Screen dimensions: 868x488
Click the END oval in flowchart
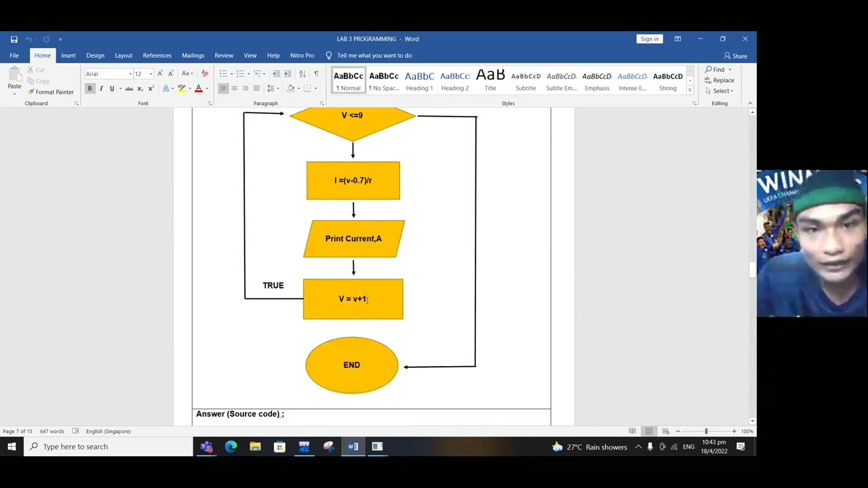tap(352, 365)
